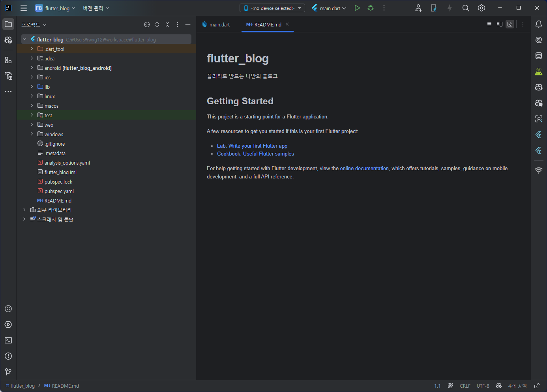Hide the Project tool window
The image size is (547, 392).
(188, 24)
